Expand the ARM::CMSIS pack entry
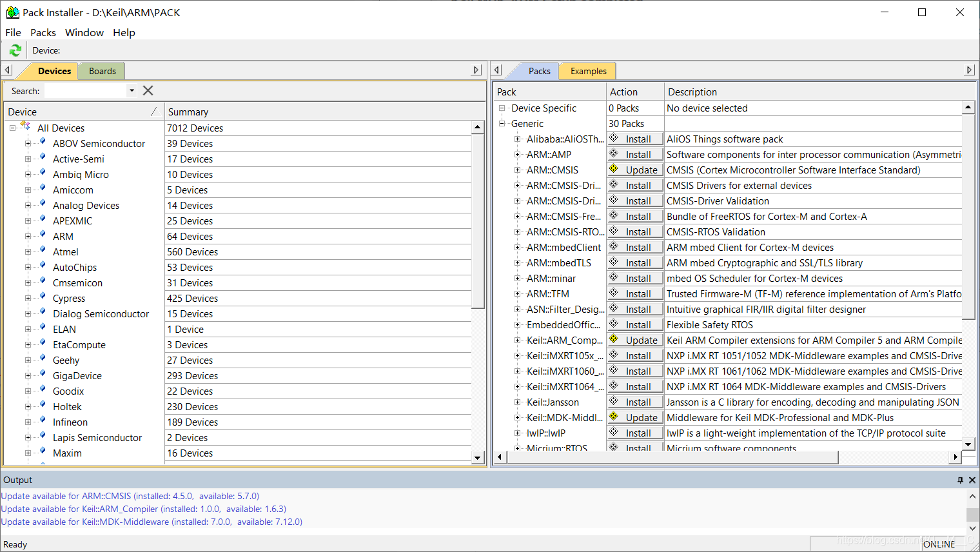 tap(517, 170)
